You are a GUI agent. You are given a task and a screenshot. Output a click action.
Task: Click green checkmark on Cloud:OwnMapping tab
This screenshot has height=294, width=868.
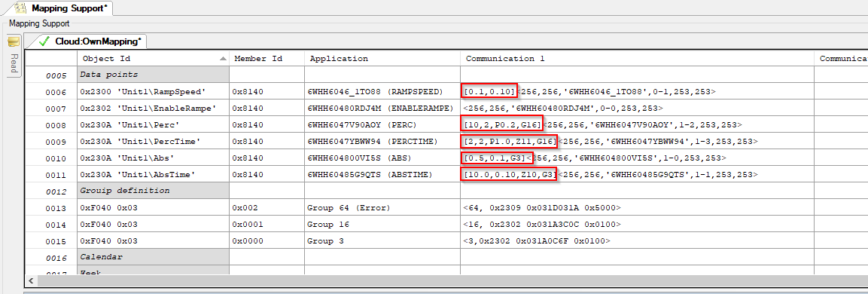[x=44, y=41]
